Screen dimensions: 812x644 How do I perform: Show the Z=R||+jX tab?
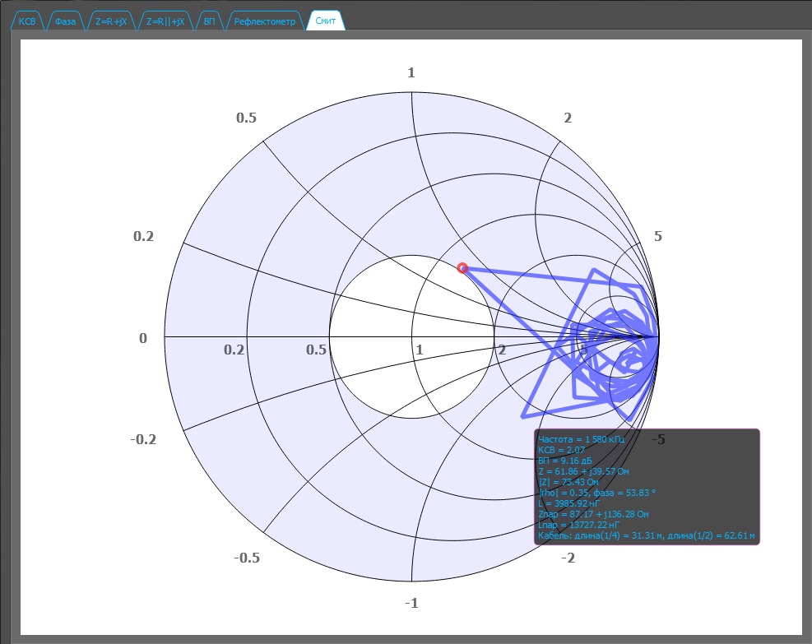click(x=165, y=22)
